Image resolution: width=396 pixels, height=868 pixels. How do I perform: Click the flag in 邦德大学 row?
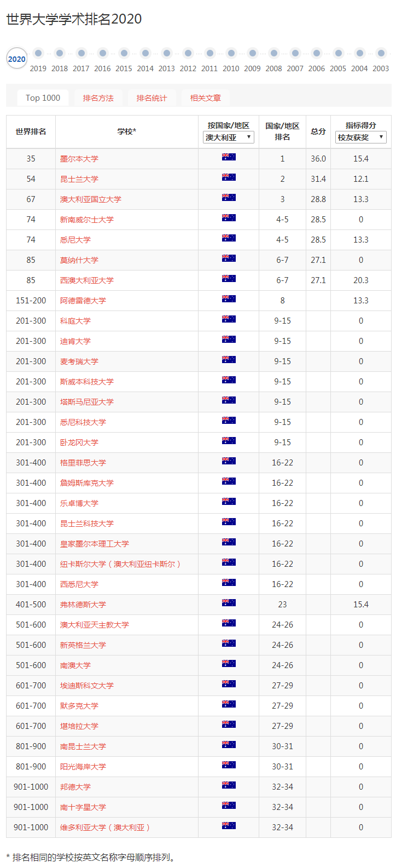point(229,785)
